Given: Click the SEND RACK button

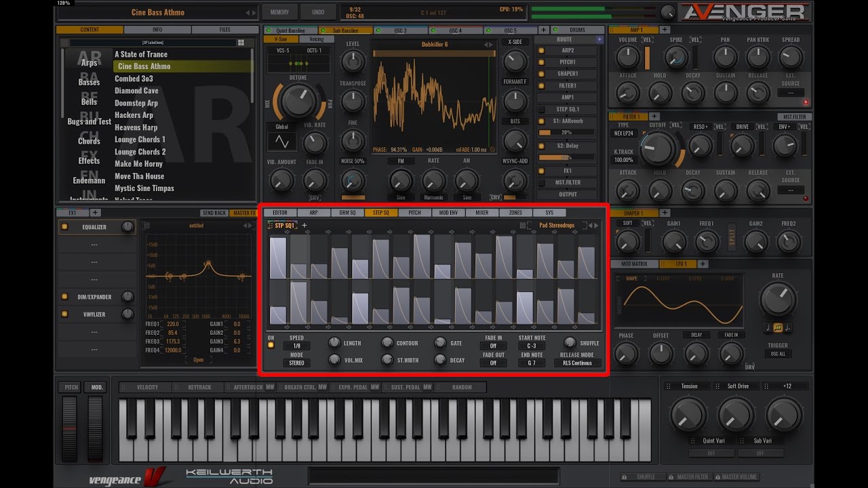Looking at the screenshot, I should (214, 213).
